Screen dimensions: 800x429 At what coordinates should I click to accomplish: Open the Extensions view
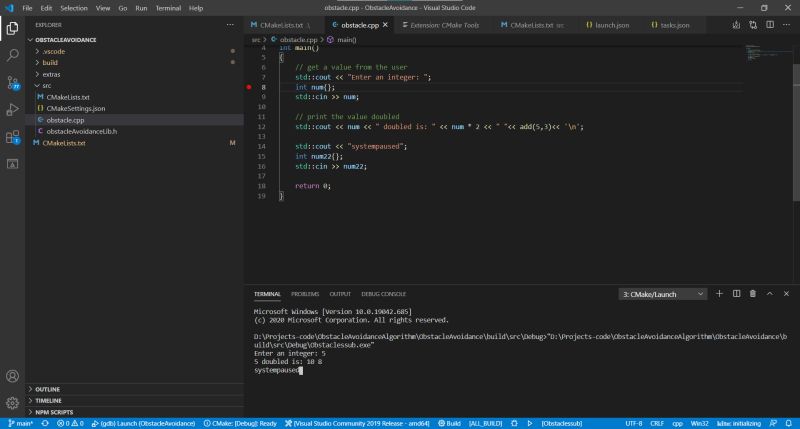[12, 136]
